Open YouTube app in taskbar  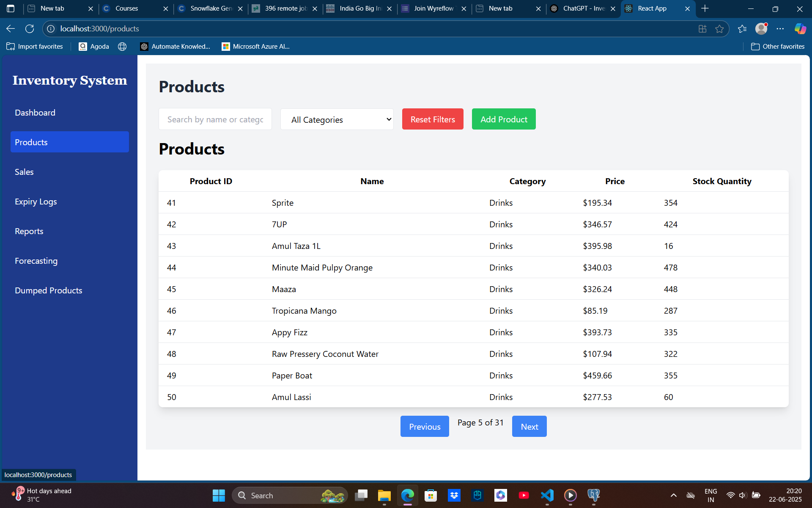[524, 495]
